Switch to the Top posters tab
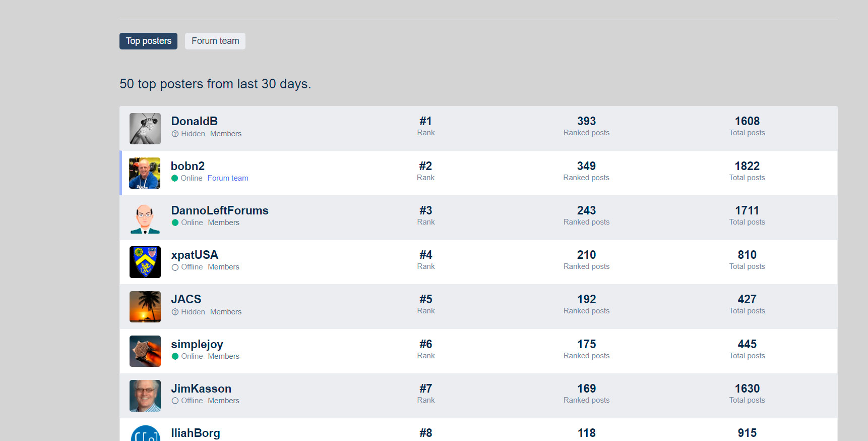This screenshot has height=441, width=868. click(148, 41)
